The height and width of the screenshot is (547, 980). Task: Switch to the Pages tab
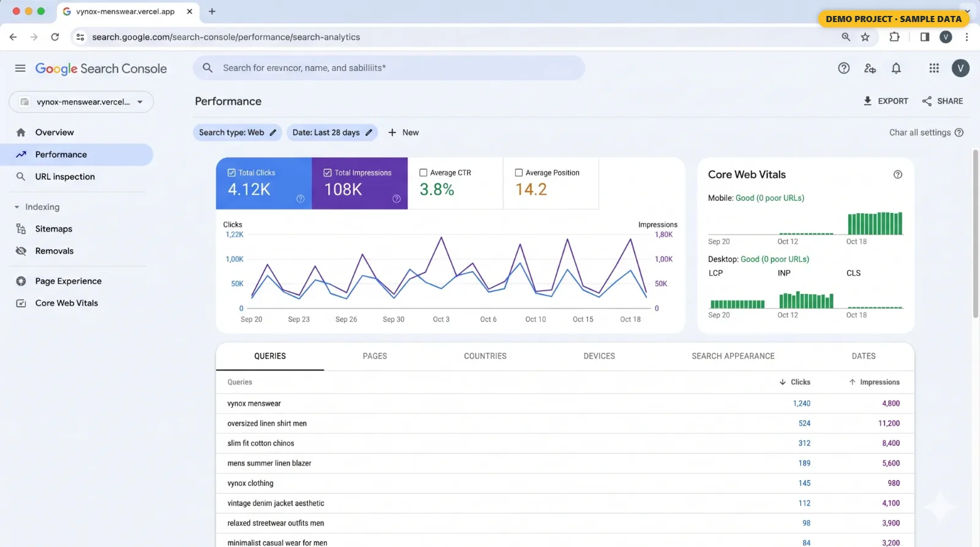click(375, 356)
